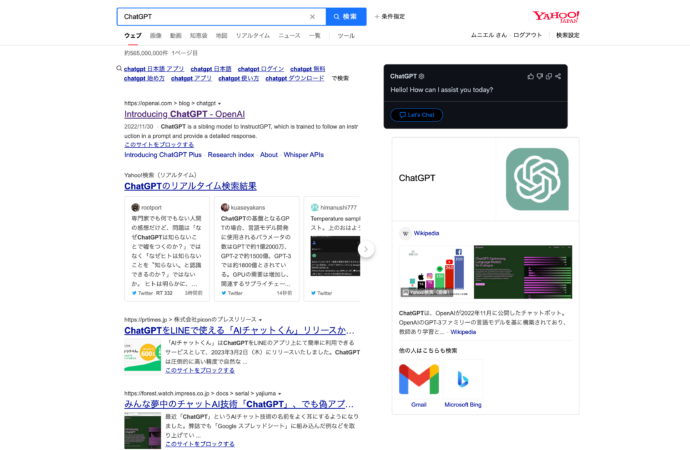Expand the prtimes.jp URL dropdown arrow
Image resolution: width=690 pixels, height=450 pixels.
pyautogui.click(x=261, y=320)
